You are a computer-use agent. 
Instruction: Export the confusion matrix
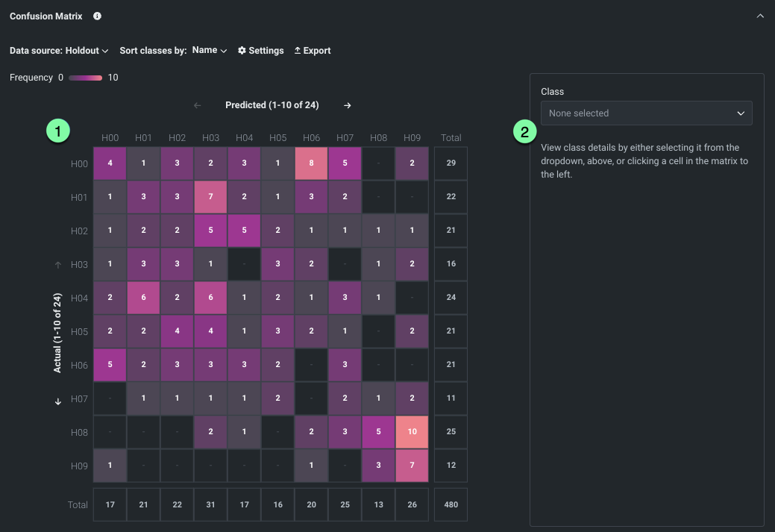click(x=312, y=51)
